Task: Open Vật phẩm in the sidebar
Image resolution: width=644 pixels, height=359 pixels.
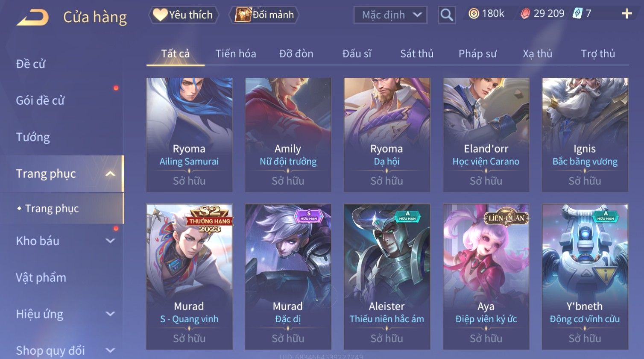Action: point(41,278)
